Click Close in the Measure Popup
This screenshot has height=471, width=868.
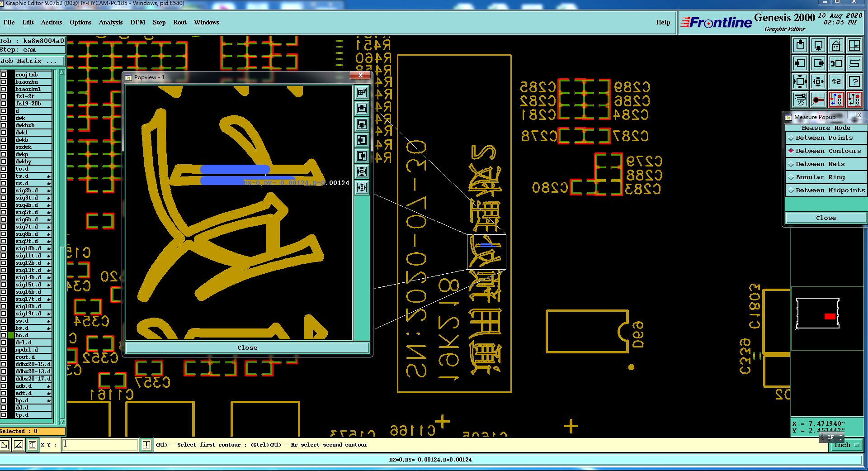click(826, 218)
